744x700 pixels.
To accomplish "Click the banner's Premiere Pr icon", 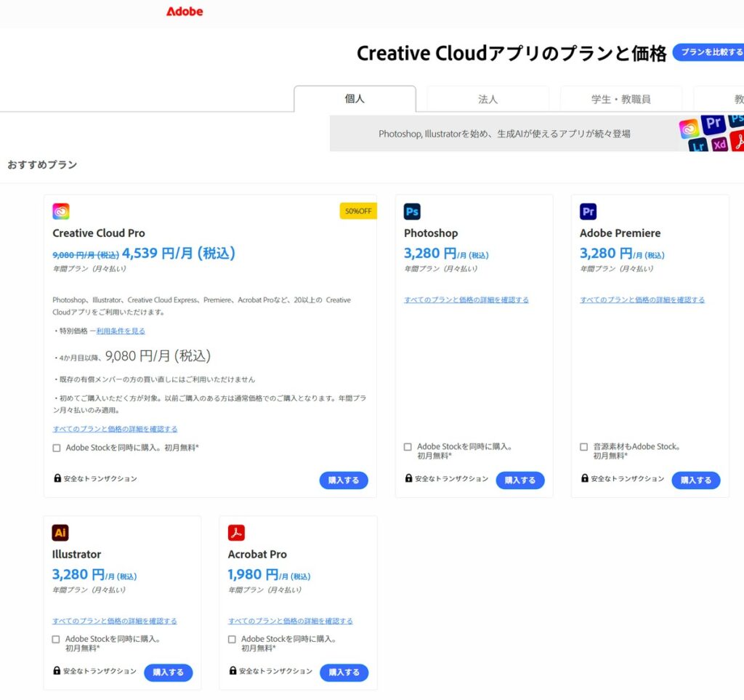I will pos(713,124).
